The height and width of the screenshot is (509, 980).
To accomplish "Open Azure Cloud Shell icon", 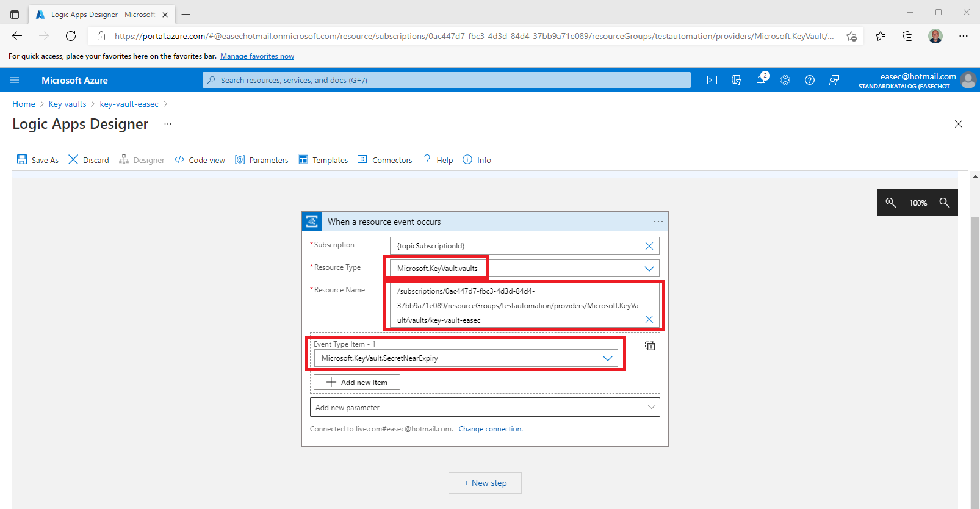I will point(712,80).
